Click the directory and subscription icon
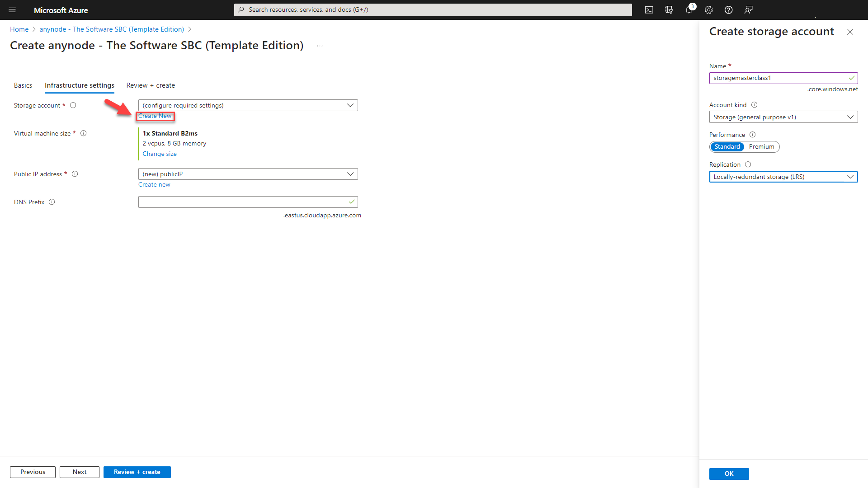The width and height of the screenshot is (868, 488). [669, 9]
